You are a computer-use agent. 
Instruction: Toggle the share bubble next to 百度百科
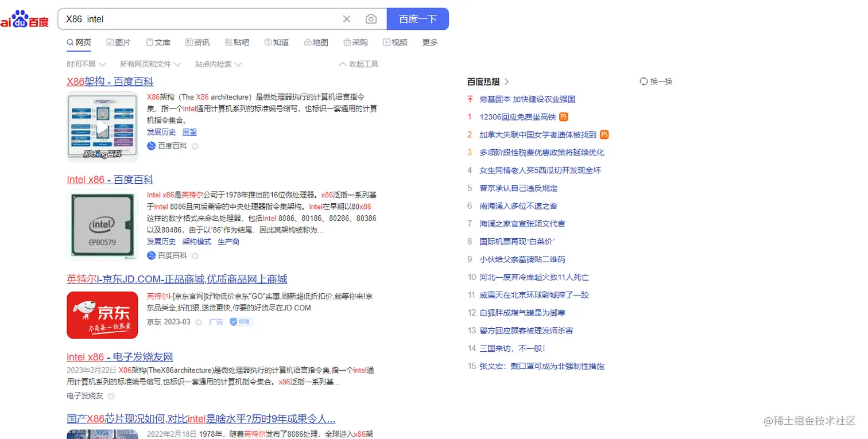point(195,146)
